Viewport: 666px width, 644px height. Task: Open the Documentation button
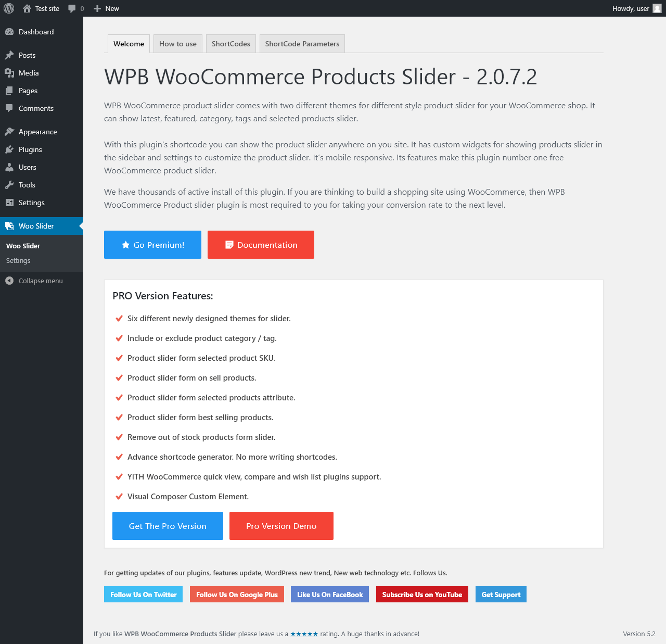click(261, 245)
